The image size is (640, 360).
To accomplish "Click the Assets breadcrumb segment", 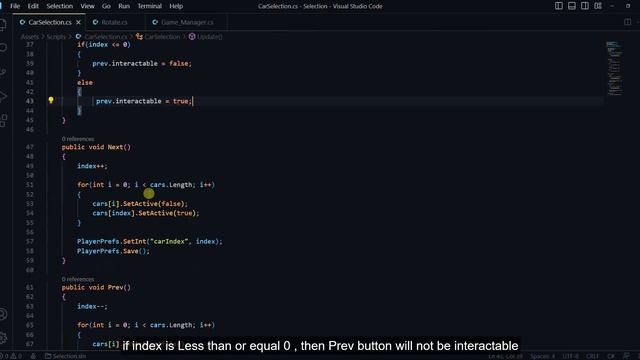I will pos(30,37).
